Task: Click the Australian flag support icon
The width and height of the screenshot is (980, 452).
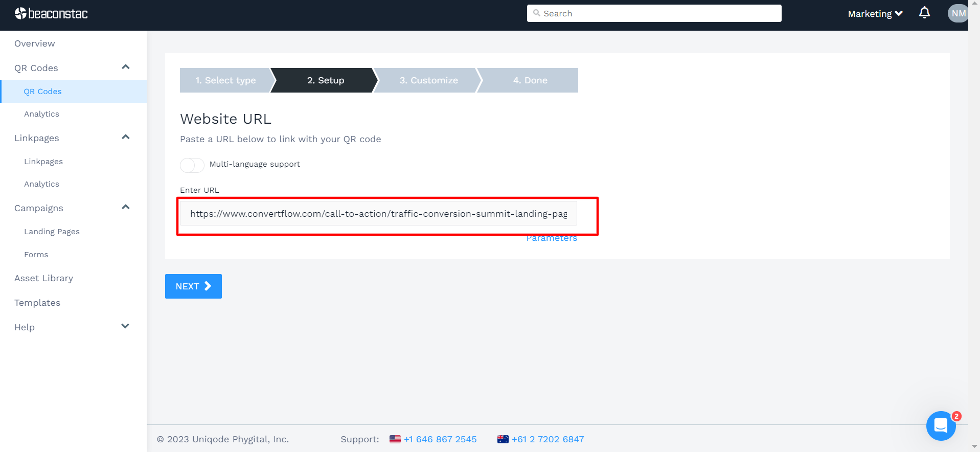Action: tap(503, 439)
